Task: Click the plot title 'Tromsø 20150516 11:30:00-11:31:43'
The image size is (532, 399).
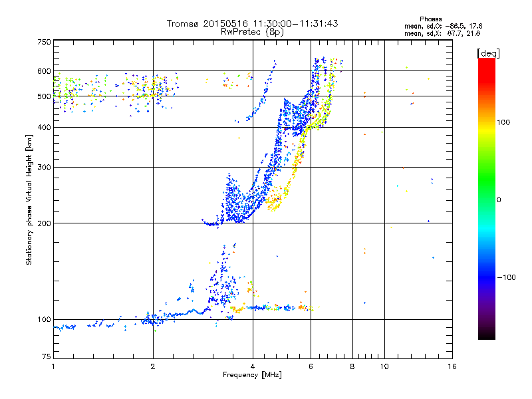Action: 252,23
